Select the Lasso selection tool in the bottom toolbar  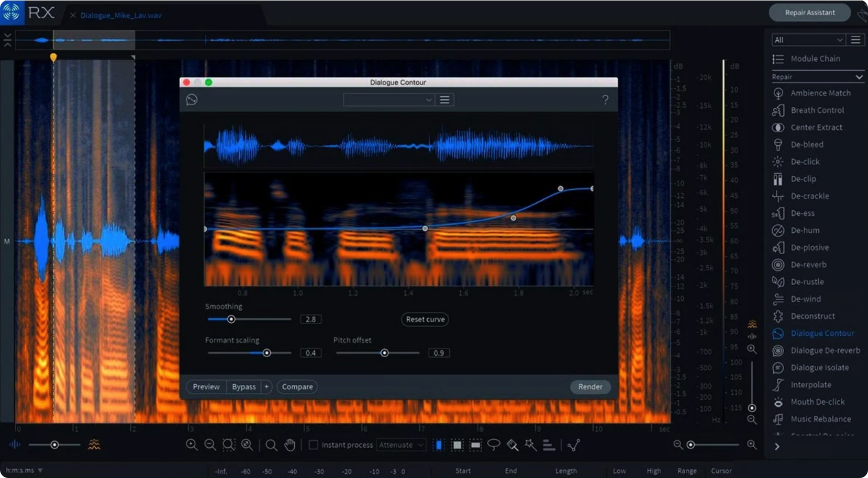click(493, 445)
